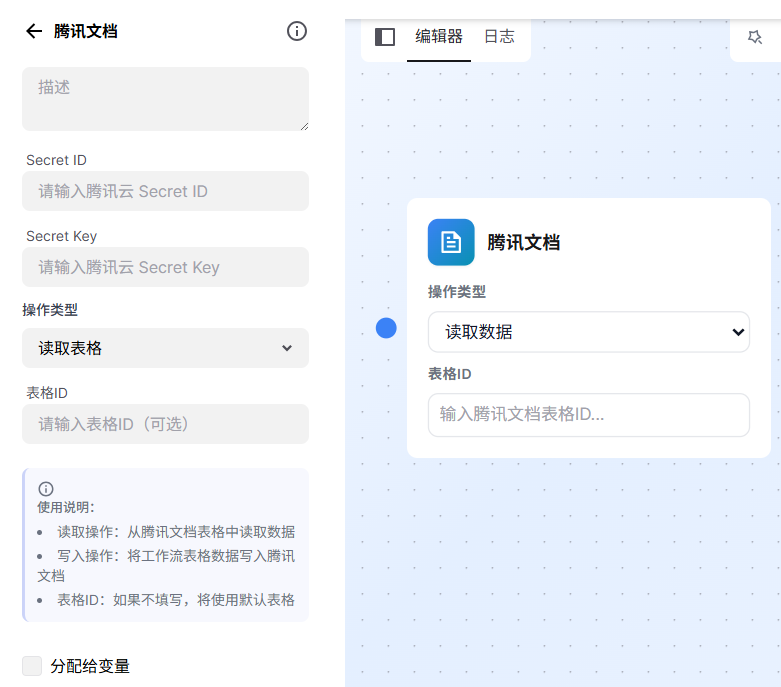781x687 pixels.
Task: Switch to the 编辑器 tab
Action: click(439, 37)
